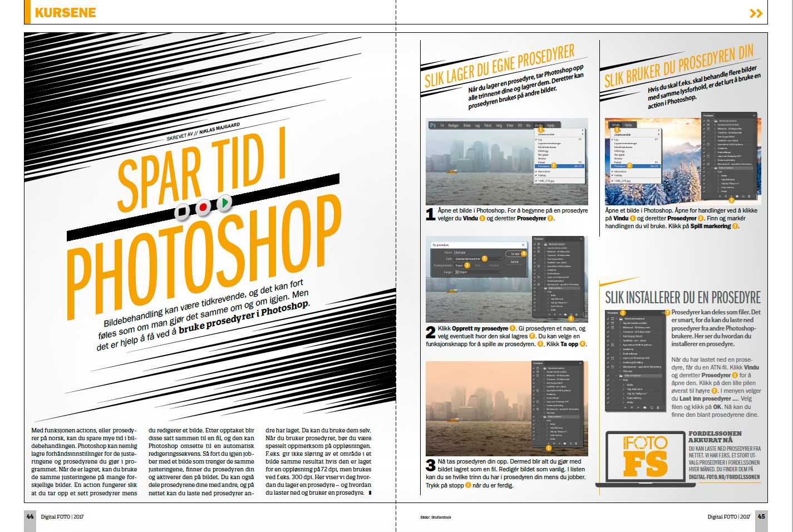Collapse the Standardprosedyrer set in the snowy screenshot
Viewport: 793px width, 532px height.
pyautogui.click(x=711, y=121)
